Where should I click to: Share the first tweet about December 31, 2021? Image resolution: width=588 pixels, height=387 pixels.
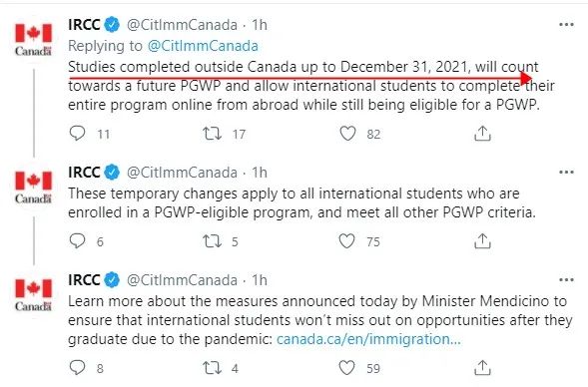[x=482, y=134]
